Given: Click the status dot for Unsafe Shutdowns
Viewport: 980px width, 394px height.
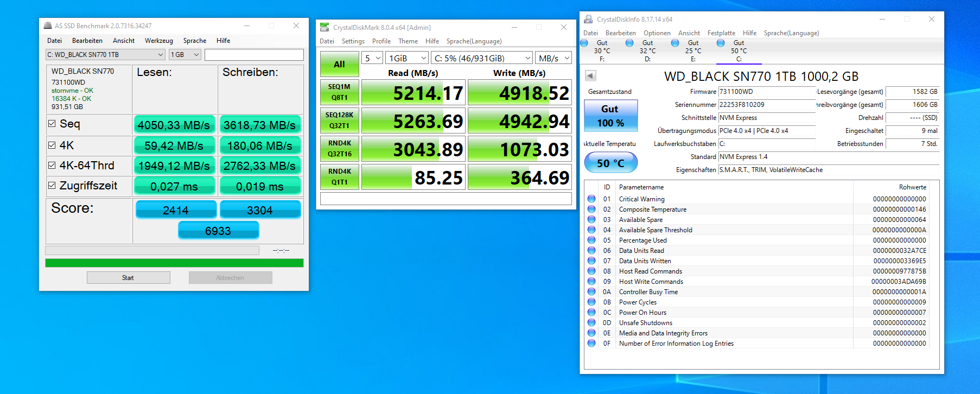Looking at the screenshot, I should [591, 323].
